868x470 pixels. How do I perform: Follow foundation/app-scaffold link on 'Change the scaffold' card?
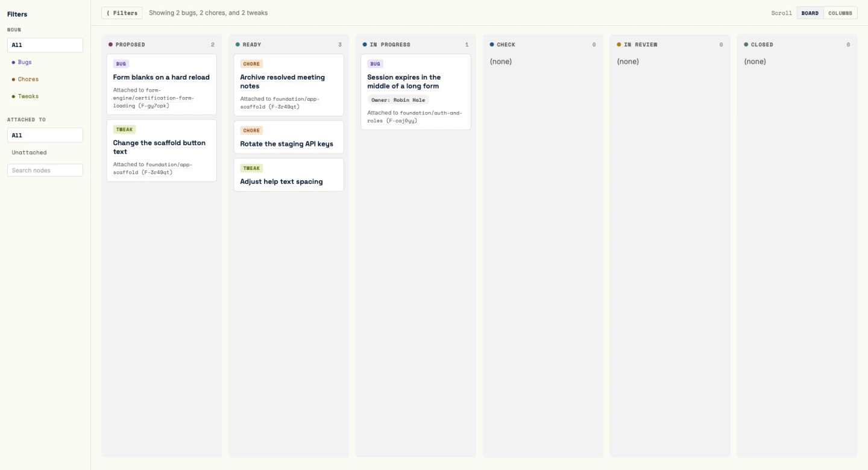click(153, 168)
